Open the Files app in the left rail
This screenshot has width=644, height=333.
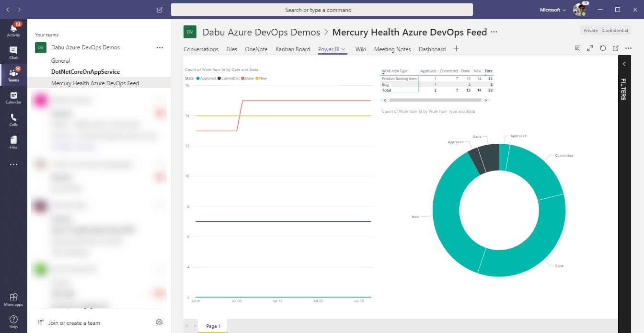13,142
